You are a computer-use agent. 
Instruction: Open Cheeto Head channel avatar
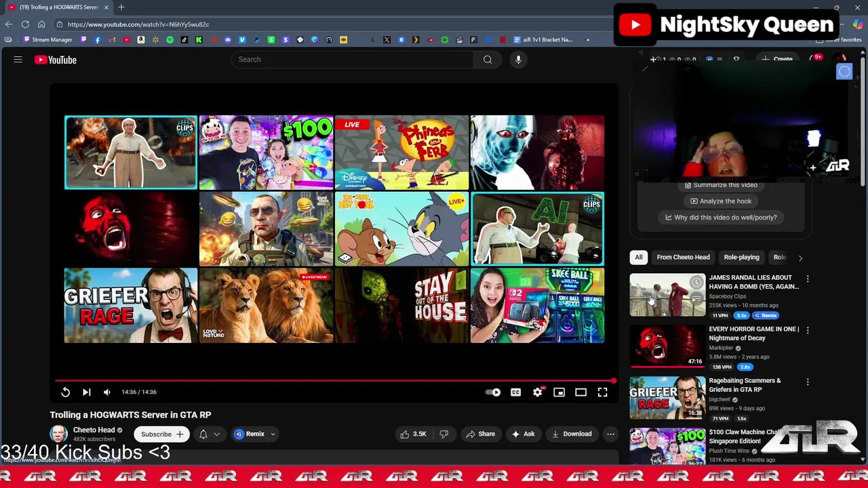pyautogui.click(x=59, y=434)
